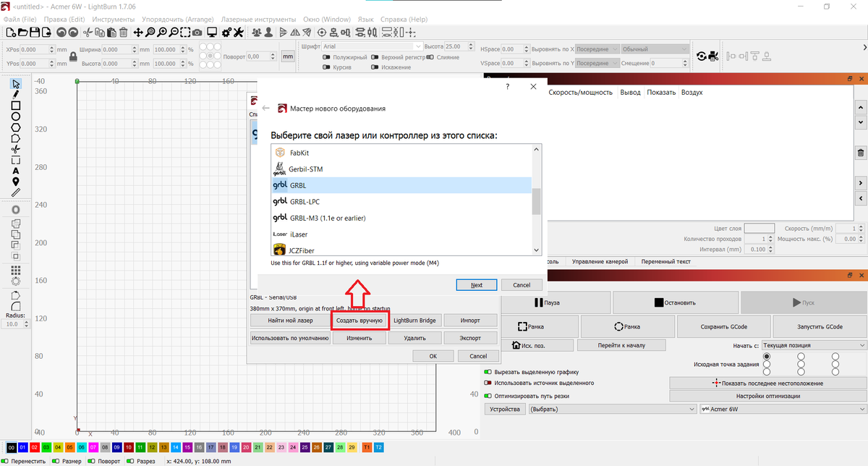Select the T1 tool layer swatch

coord(367,448)
